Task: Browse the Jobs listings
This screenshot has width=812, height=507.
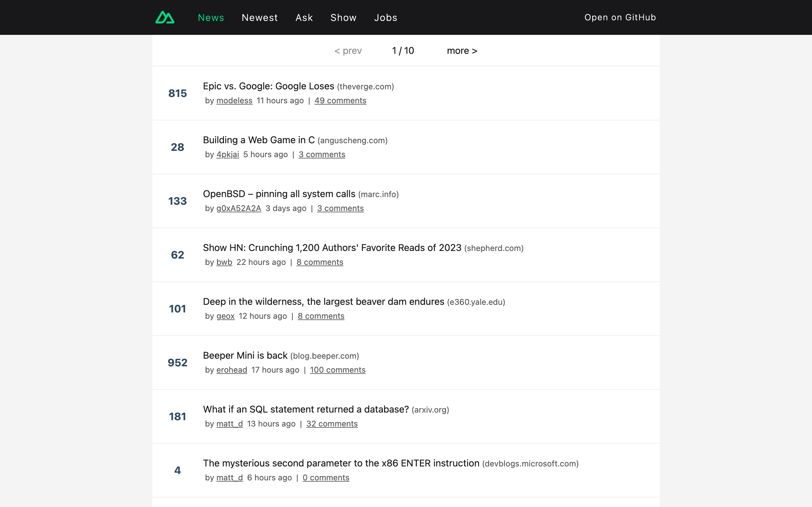Action: click(385, 17)
